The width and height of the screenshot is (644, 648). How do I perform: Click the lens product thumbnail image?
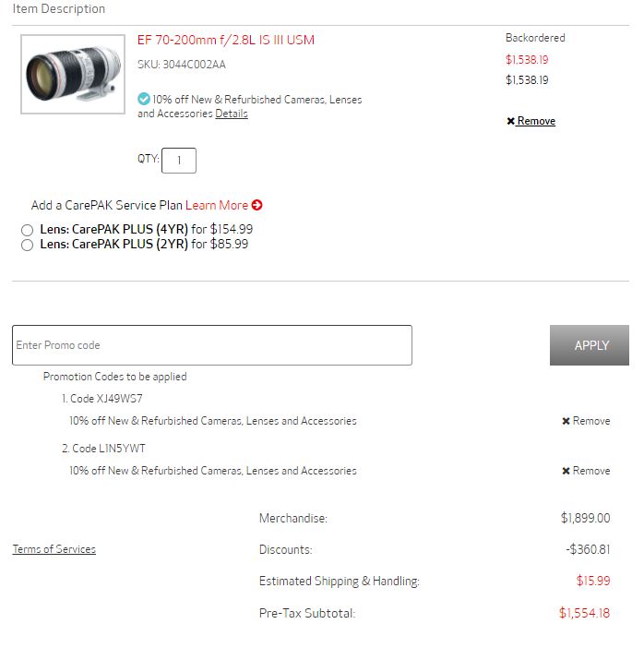(x=73, y=74)
